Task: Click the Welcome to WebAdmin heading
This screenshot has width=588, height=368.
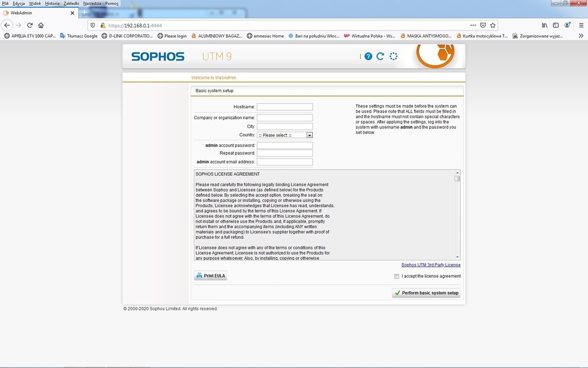Action: [x=214, y=78]
